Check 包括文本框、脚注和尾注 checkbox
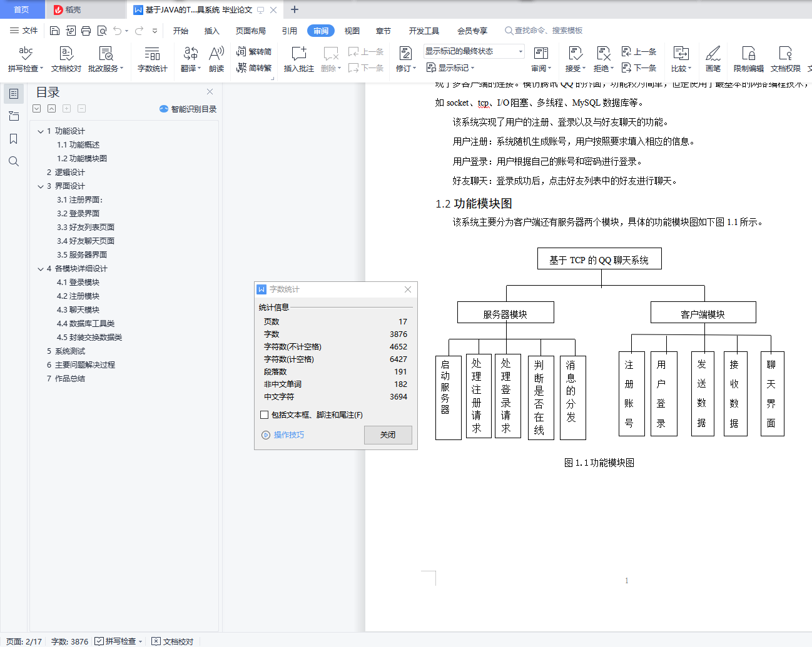 point(265,415)
